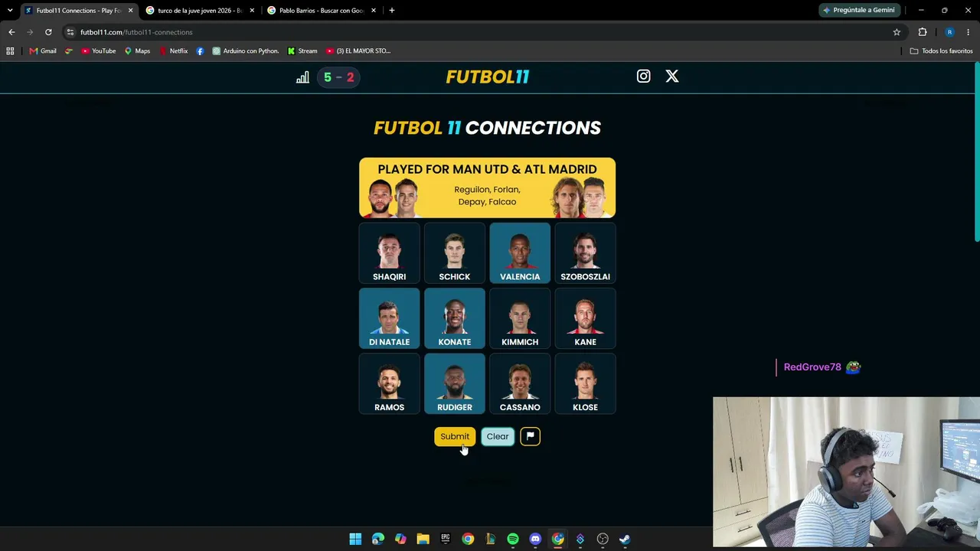Click the flag give-up button

tap(530, 436)
